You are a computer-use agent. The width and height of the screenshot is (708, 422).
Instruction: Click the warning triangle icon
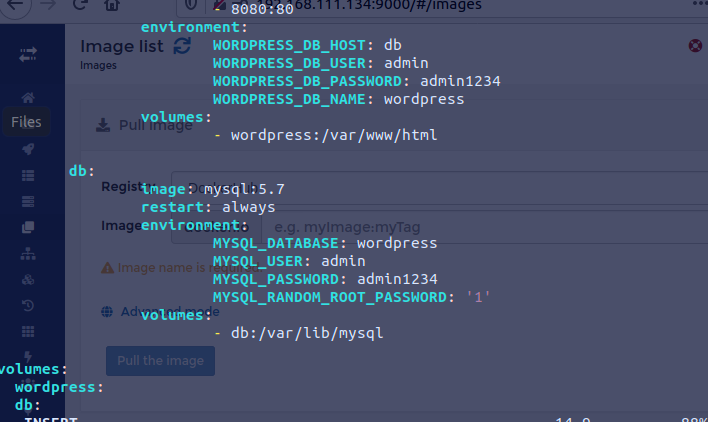click(x=107, y=268)
